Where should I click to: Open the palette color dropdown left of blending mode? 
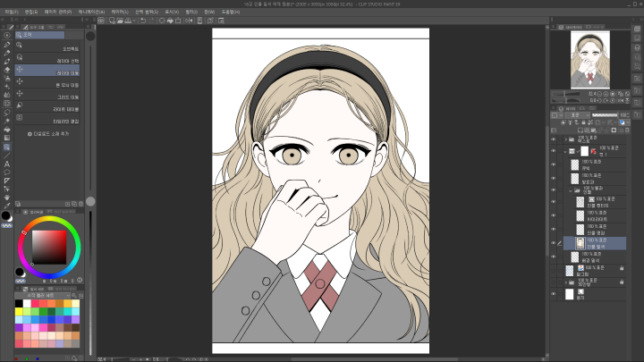557,115
